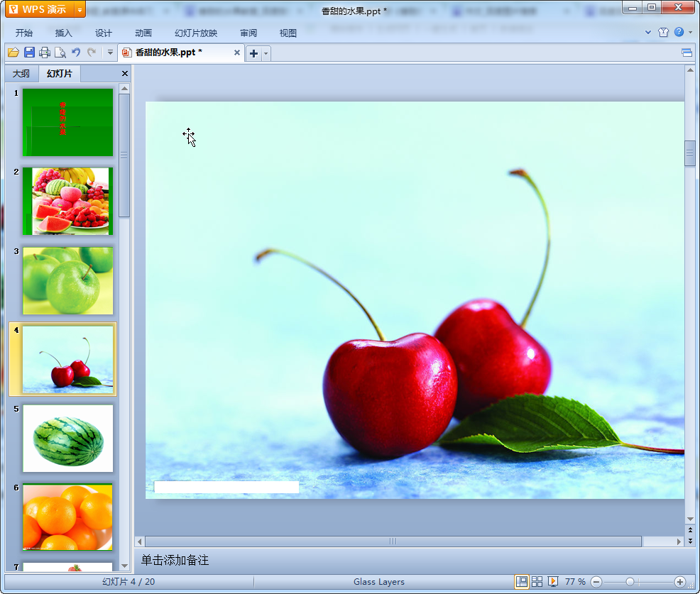Expand quick access toolbar customize arrow
The height and width of the screenshot is (594, 700).
coord(110,53)
